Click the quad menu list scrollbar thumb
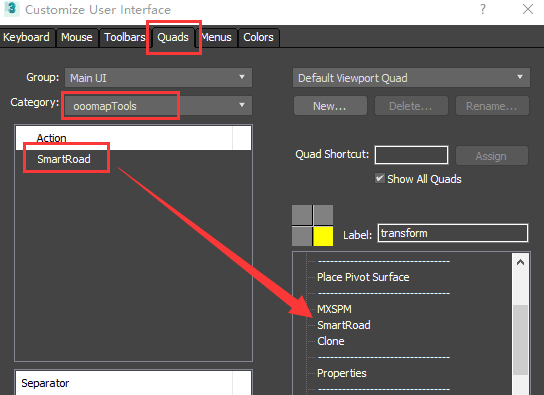Viewport: 544px width, 395px height. (520, 340)
